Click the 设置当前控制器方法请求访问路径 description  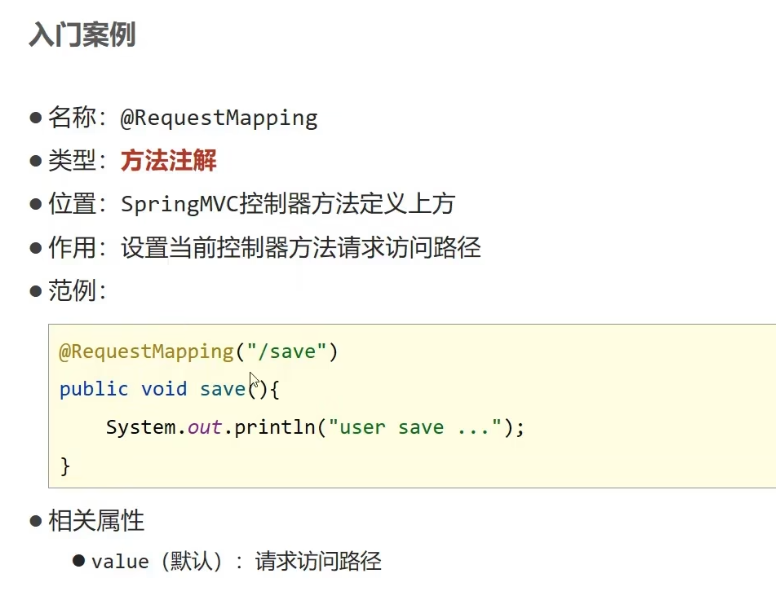click(300, 247)
